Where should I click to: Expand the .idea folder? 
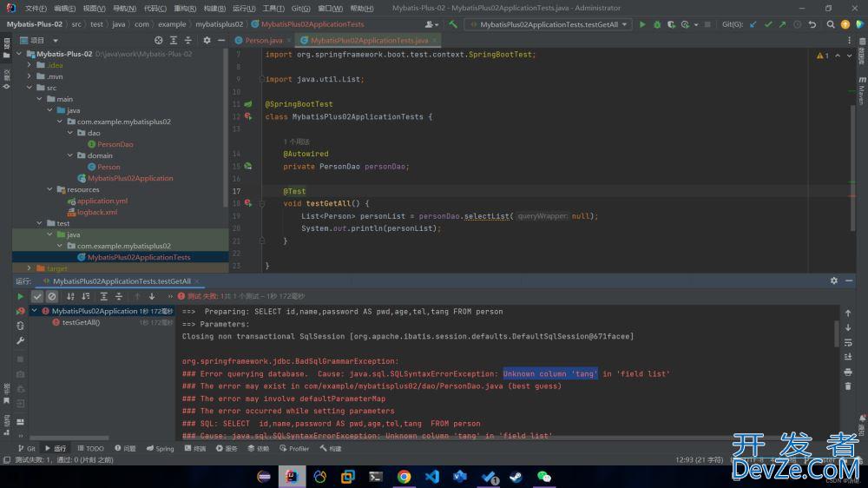[30, 65]
